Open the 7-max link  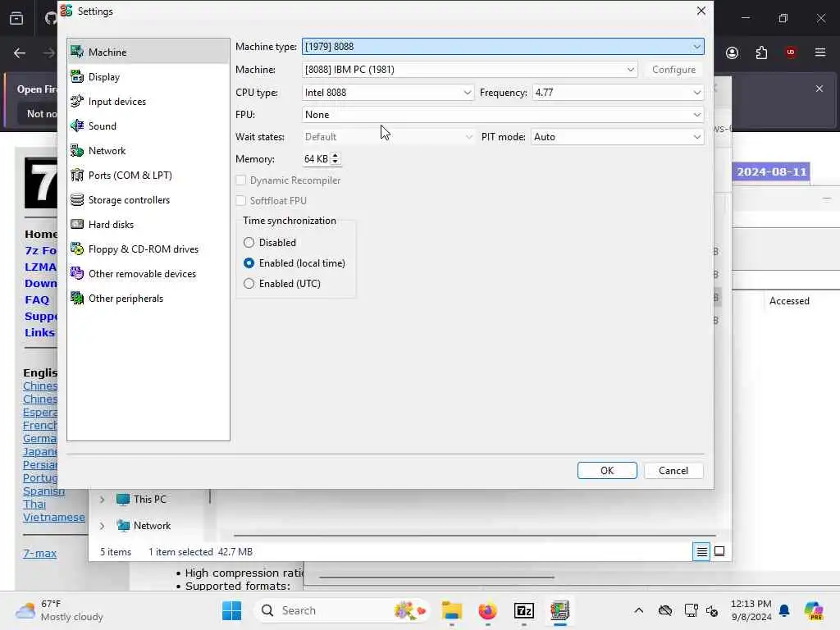pos(39,554)
